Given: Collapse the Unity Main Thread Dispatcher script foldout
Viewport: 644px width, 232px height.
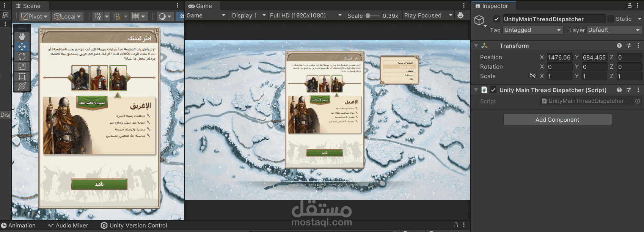Looking at the screenshot, I should point(476,90).
